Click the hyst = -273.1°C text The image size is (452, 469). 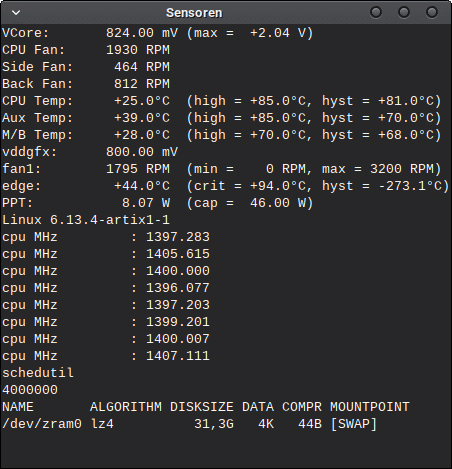click(382, 186)
